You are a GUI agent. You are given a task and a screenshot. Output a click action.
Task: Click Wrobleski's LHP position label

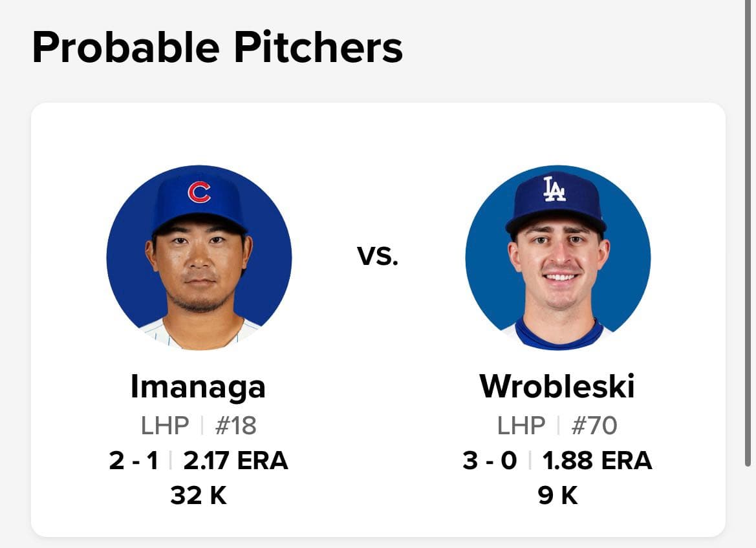(x=521, y=426)
